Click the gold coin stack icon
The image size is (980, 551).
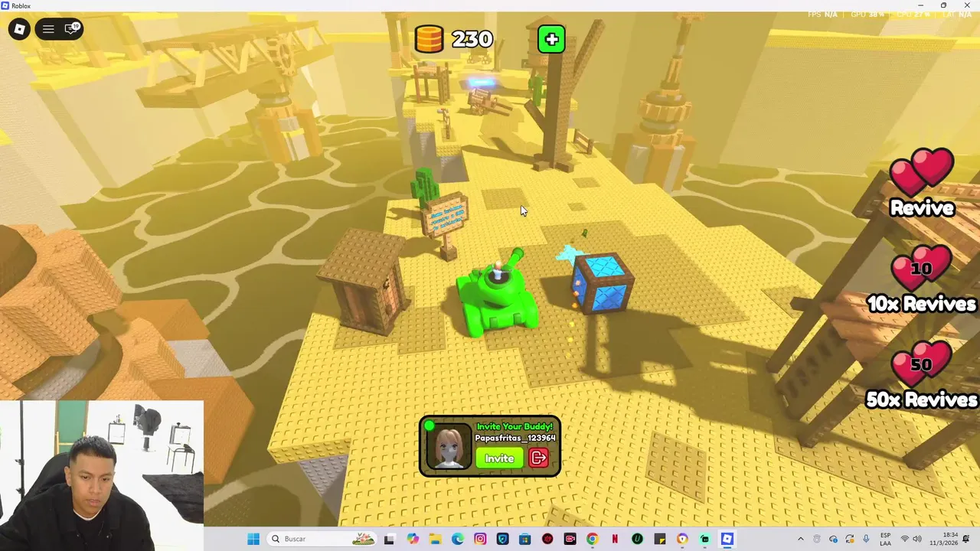point(429,38)
